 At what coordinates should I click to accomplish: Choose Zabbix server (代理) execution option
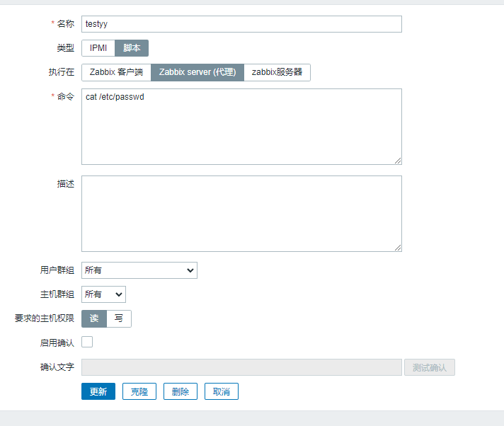tap(197, 72)
